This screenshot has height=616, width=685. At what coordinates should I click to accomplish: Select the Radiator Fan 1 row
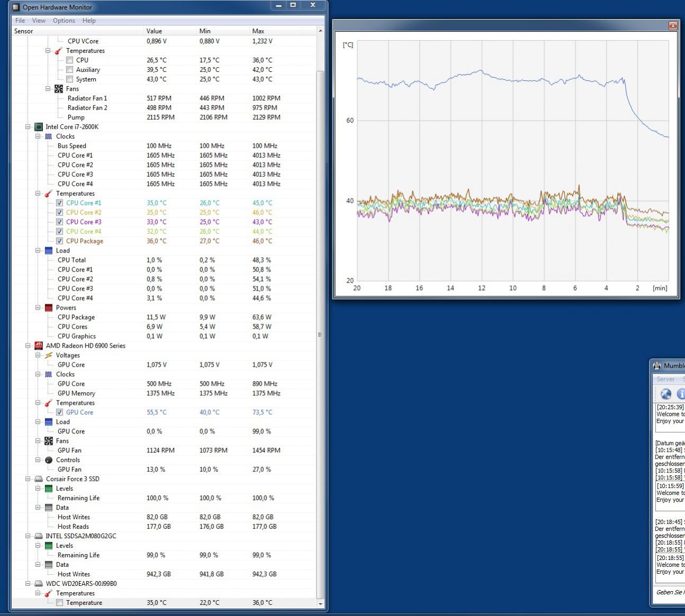[164, 98]
